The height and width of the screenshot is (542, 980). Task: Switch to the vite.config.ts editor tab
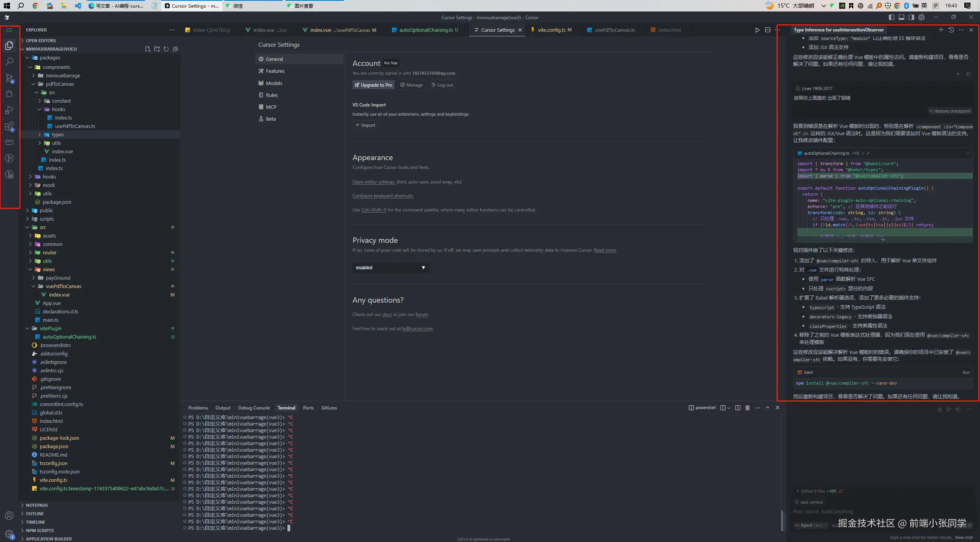551,30
